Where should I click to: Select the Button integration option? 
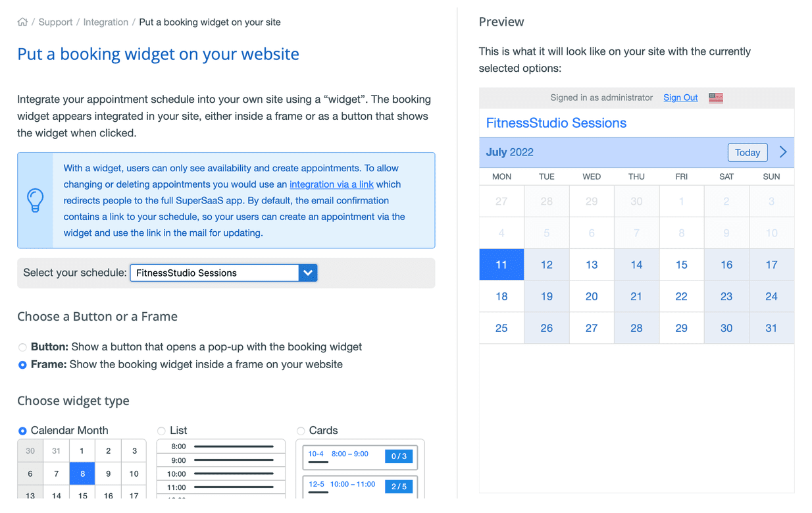22,347
